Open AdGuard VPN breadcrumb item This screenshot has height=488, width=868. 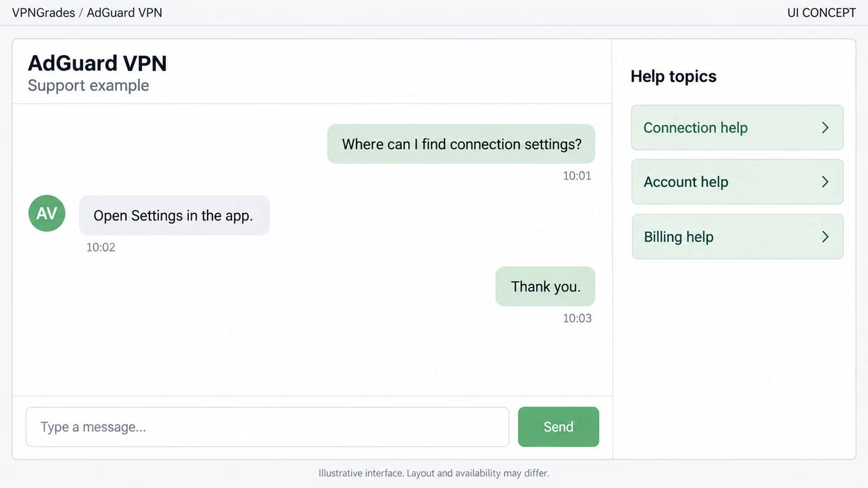coord(124,13)
